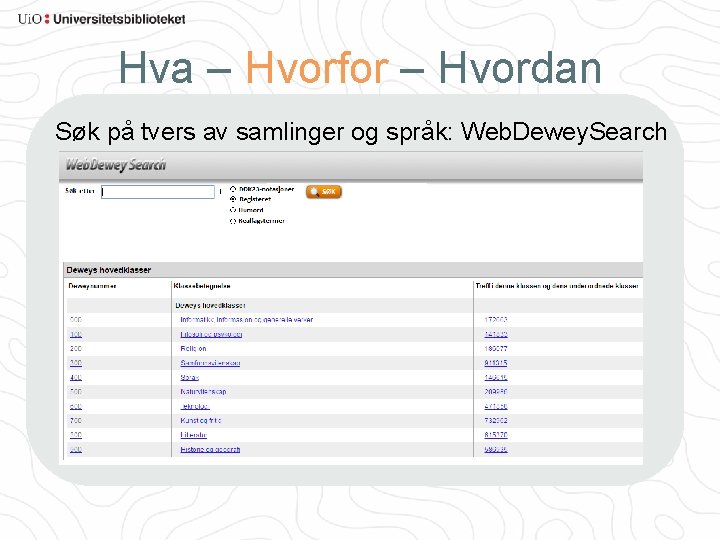The width and height of the screenshot is (720, 540).
Task: Click the search text input field
Action: click(x=158, y=191)
